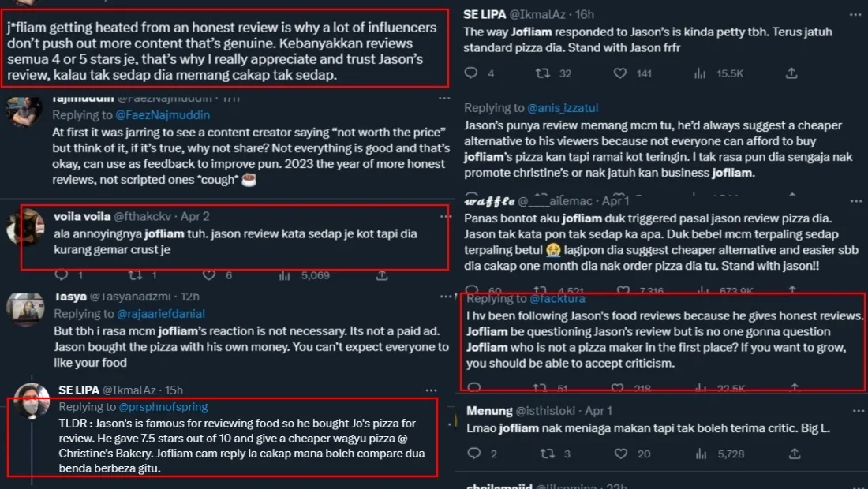Like SE LIPA's 'kinda petty' tweet
868x489 pixels.
[621, 73]
